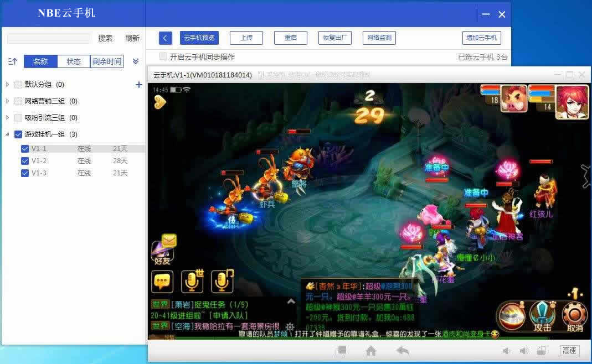Click the 攻击 attack button in game
Viewport: 592px width, 364px height.
pyautogui.click(x=542, y=316)
